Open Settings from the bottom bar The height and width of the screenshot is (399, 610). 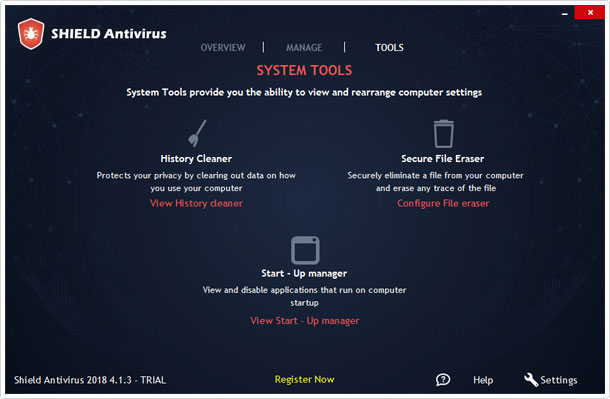(559, 380)
